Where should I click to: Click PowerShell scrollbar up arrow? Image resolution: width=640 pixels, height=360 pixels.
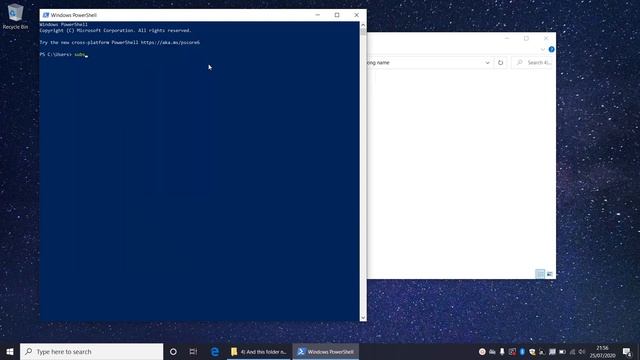(x=363, y=25)
